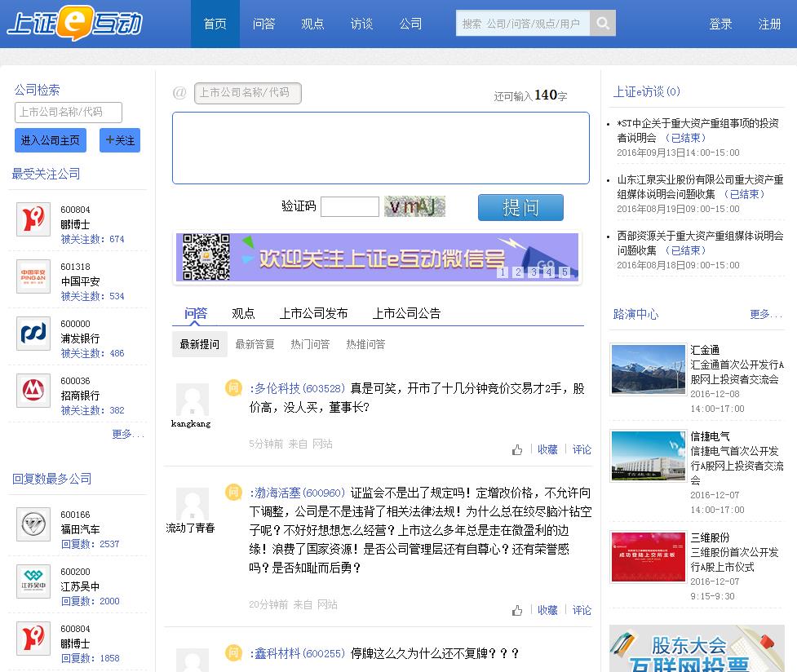797x672 pixels.
Task: Click the 问 badge on 多伦科技 question
Action: [233, 388]
